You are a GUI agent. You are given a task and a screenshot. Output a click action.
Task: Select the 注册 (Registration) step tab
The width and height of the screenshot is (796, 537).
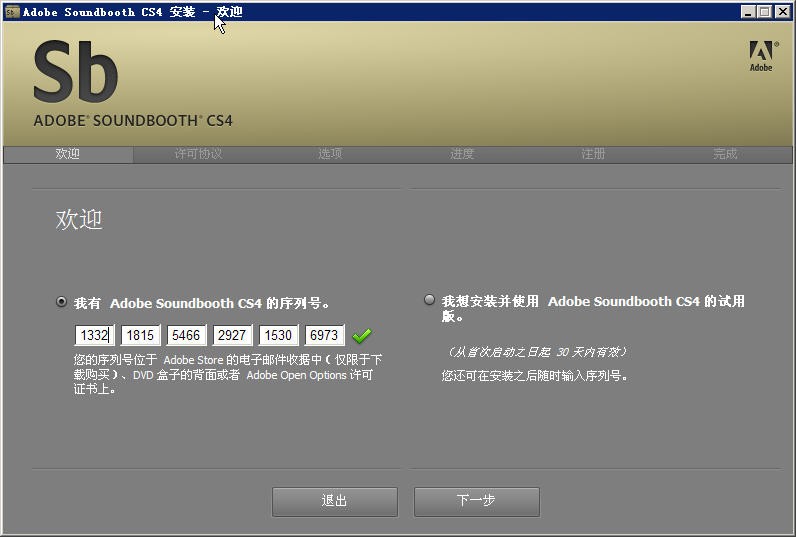(x=594, y=154)
